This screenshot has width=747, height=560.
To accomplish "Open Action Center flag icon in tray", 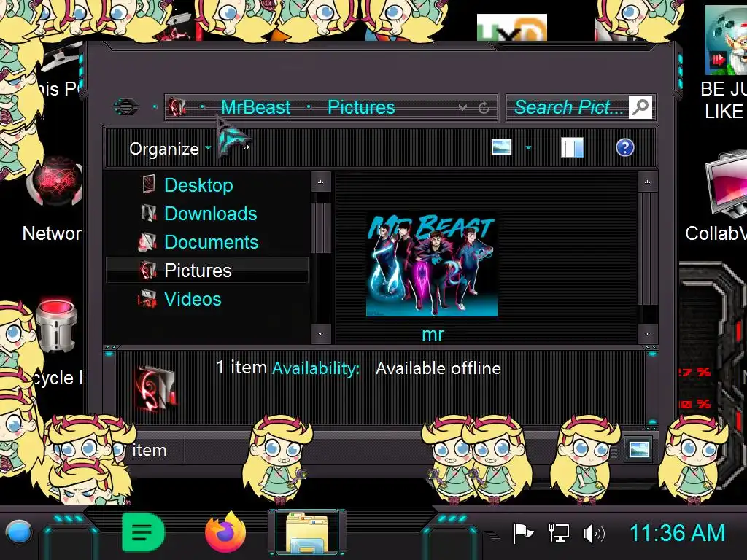I will (522, 533).
